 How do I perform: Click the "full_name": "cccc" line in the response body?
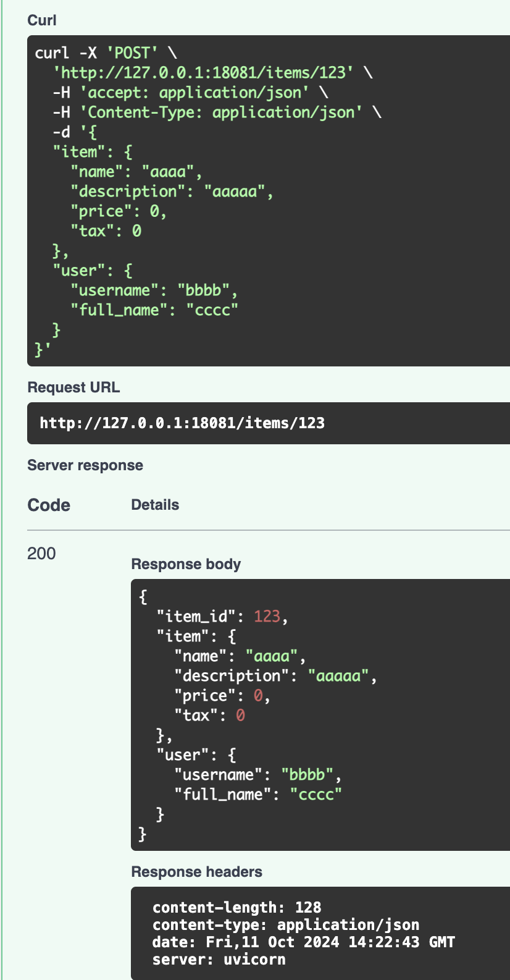pyautogui.click(x=258, y=795)
